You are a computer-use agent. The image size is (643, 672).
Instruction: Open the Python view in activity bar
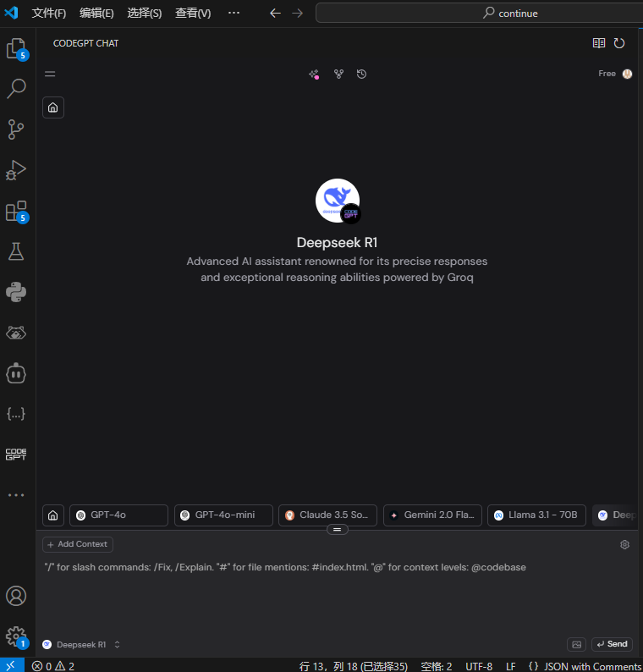click(x=16, y=292)
